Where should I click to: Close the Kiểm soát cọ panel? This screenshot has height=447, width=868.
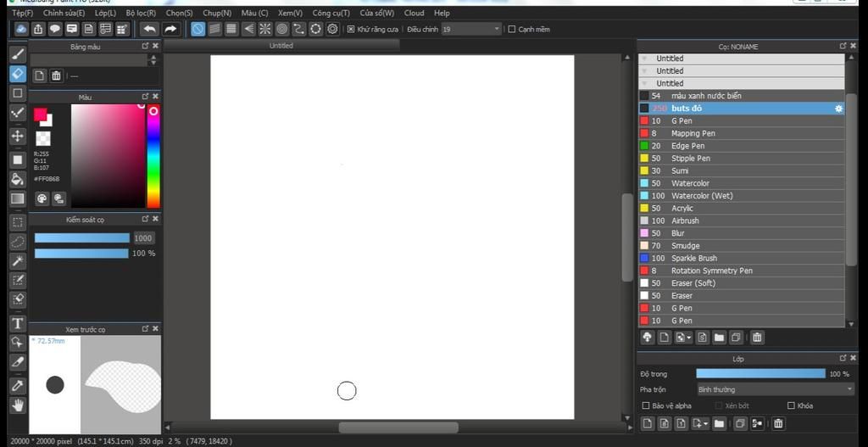pos(156,219)
